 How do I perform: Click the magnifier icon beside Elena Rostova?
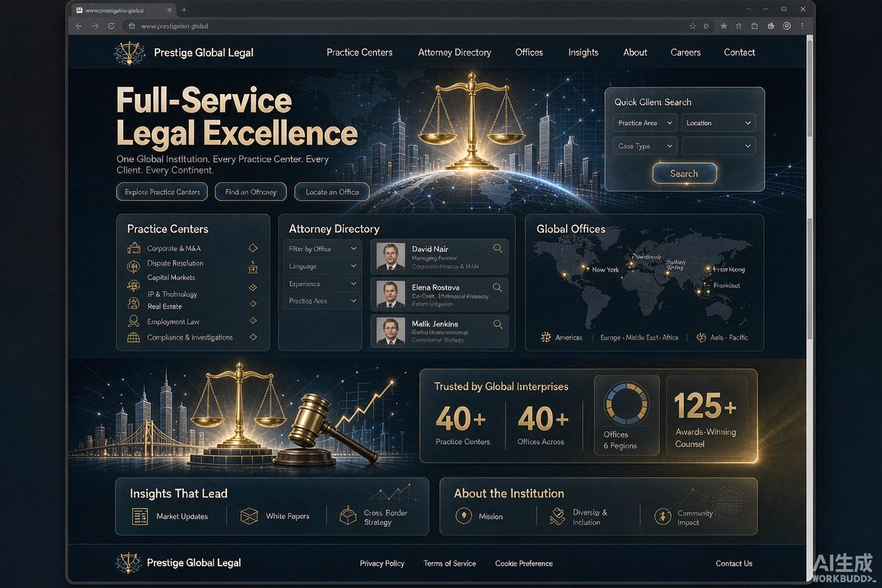coord(498,287)
